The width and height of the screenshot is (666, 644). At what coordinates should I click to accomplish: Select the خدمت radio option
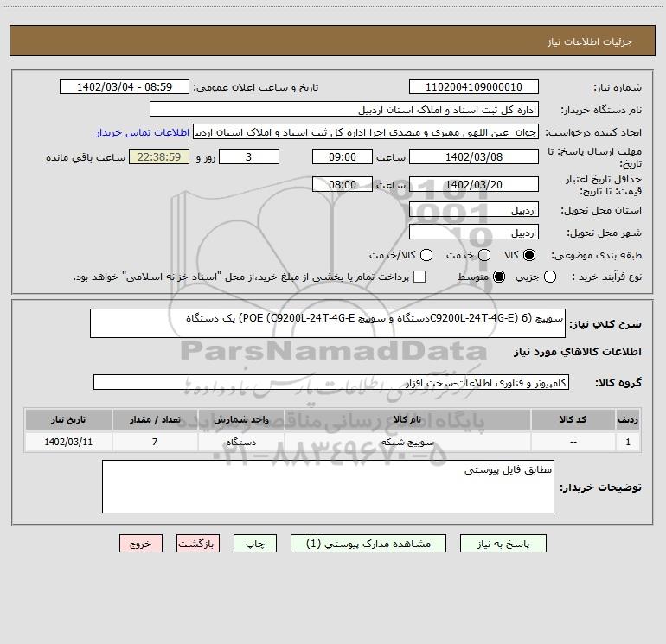[484, 255]
